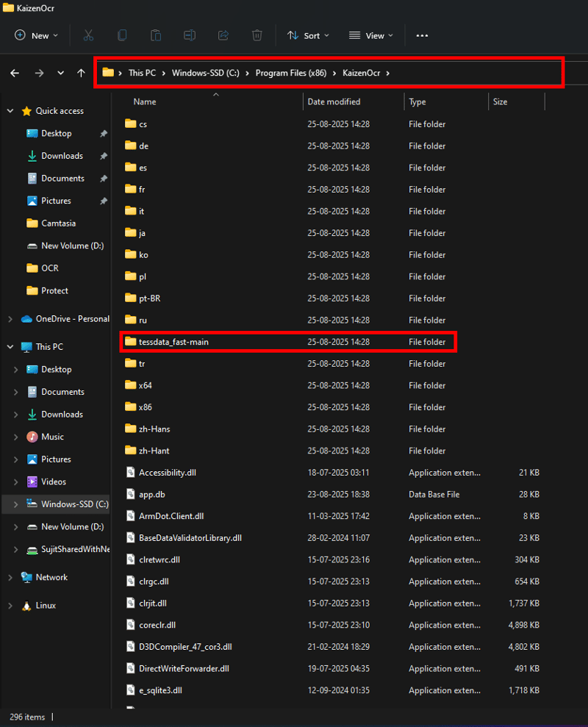
Task: Click the Delete trash bin icon
Action: click(257, 35)
